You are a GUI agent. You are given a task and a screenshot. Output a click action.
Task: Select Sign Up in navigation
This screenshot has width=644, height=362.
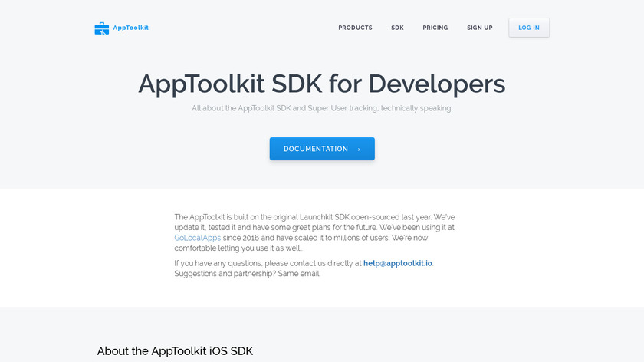[480, 28]
